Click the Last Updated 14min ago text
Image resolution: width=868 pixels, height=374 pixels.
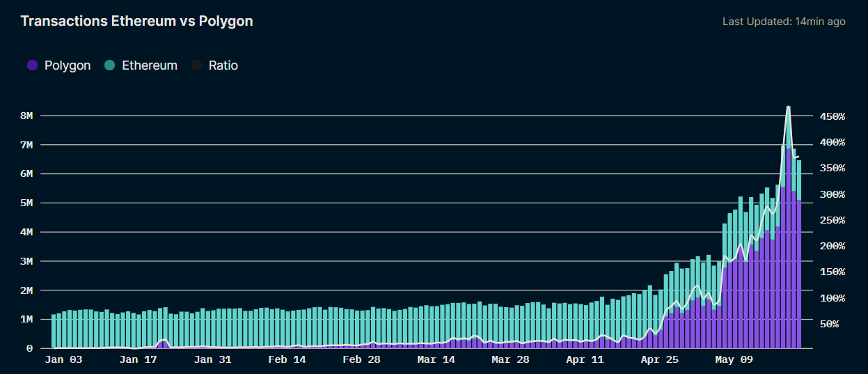coord(784,22)
